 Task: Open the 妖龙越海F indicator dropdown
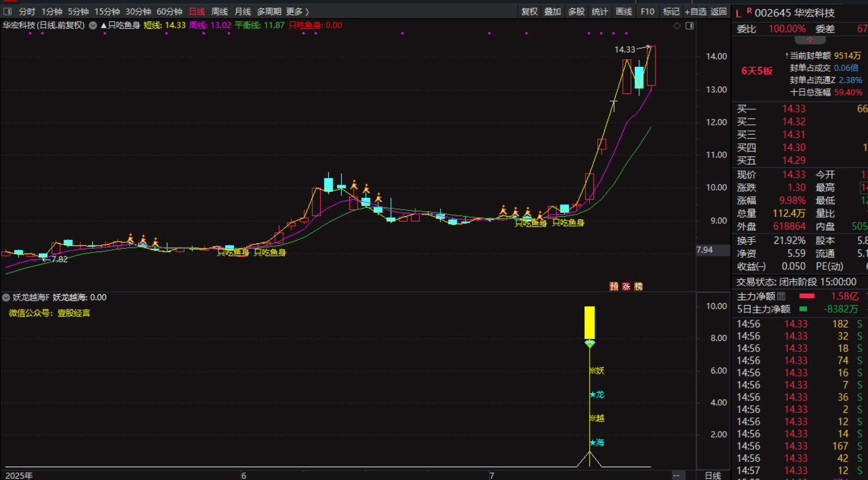pyautogui.click(x=6, y=298)
